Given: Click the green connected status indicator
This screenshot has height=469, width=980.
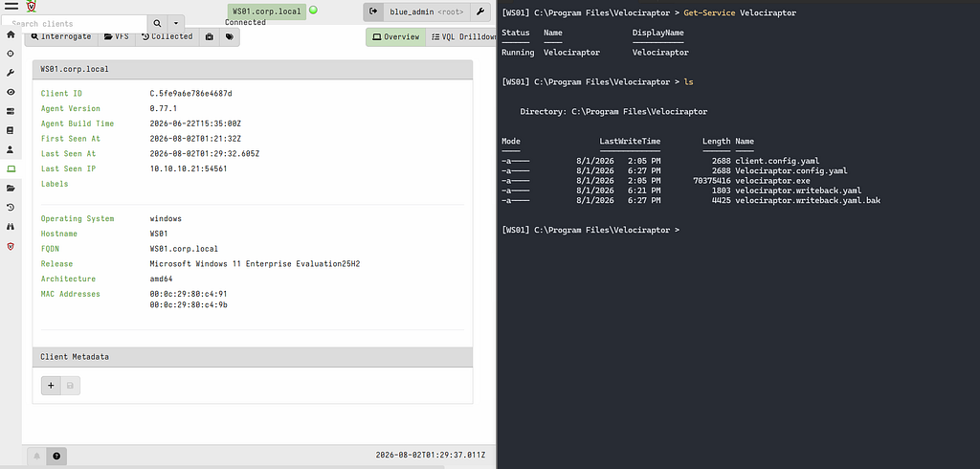Looking at the screenshot, I should (313, 10).
